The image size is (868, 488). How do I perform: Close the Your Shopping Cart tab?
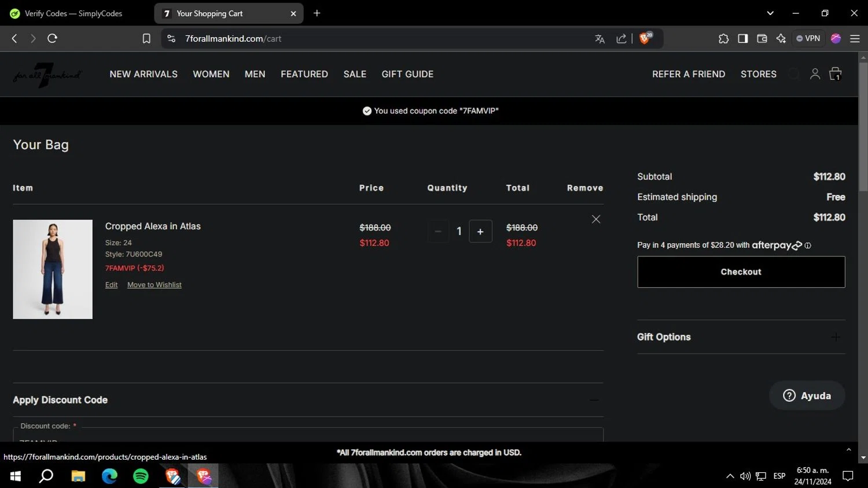(x=293, y=13)
